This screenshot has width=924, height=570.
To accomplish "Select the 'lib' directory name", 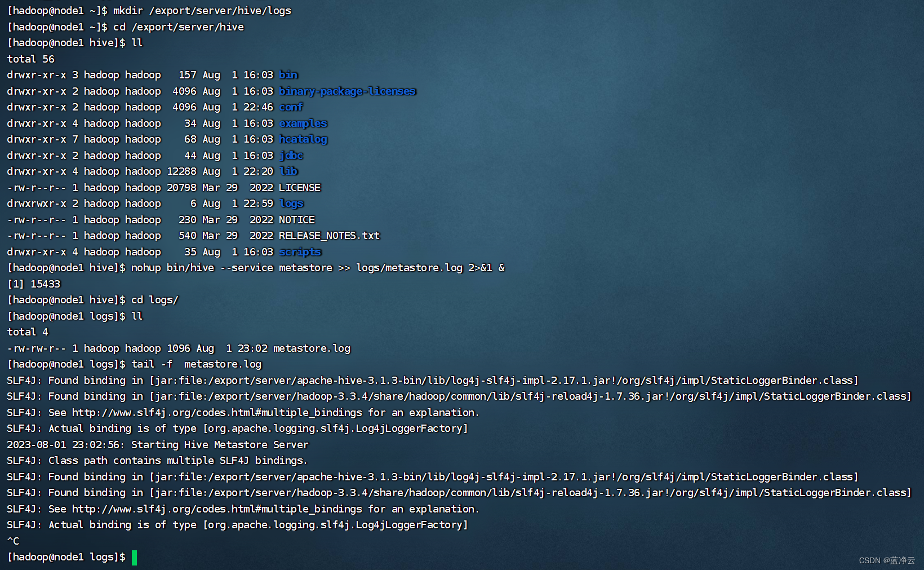I will pos(288,171).
